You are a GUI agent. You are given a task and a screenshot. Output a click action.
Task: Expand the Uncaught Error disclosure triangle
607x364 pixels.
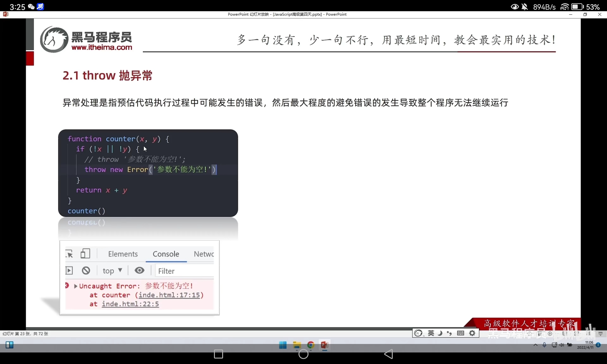click(76, 286)
